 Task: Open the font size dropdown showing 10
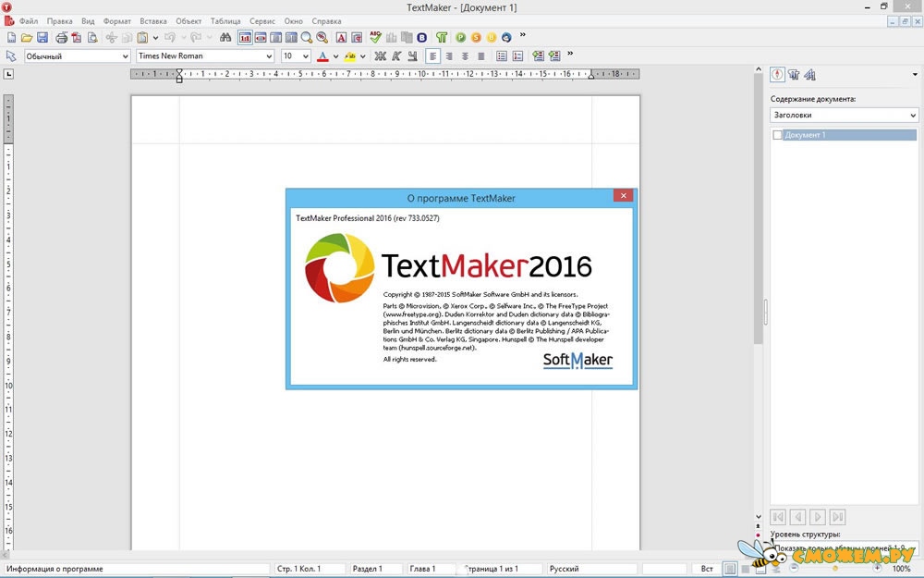[x=296, y=56]
